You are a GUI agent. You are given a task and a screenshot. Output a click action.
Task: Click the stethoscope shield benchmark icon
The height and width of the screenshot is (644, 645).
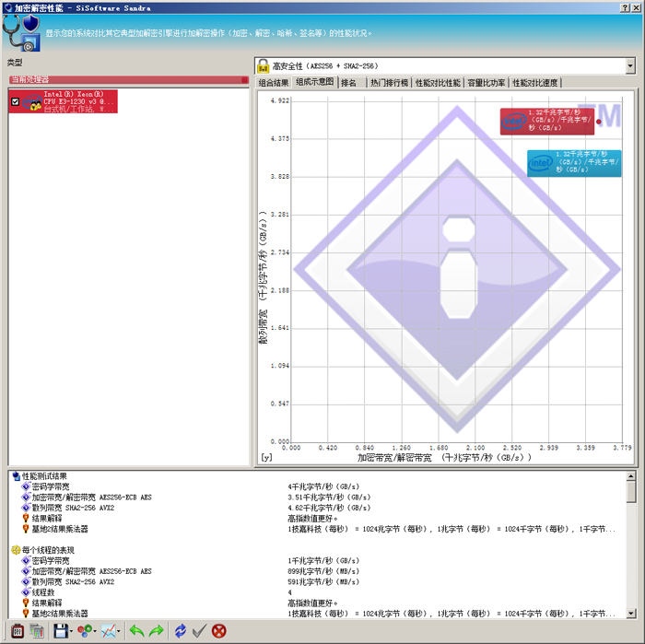click(x=21, y=33)
